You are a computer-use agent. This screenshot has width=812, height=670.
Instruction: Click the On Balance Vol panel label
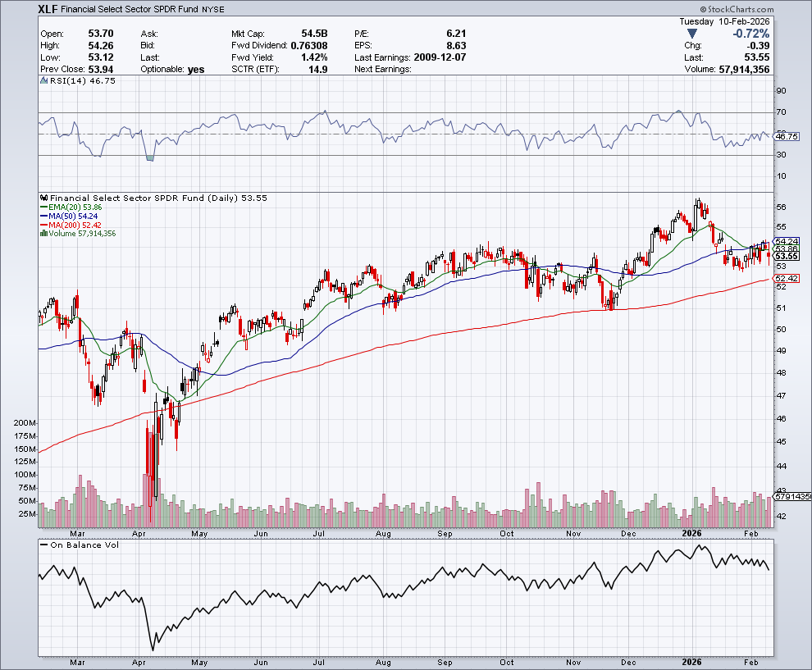pyautogui.click(x=84, y=545)
